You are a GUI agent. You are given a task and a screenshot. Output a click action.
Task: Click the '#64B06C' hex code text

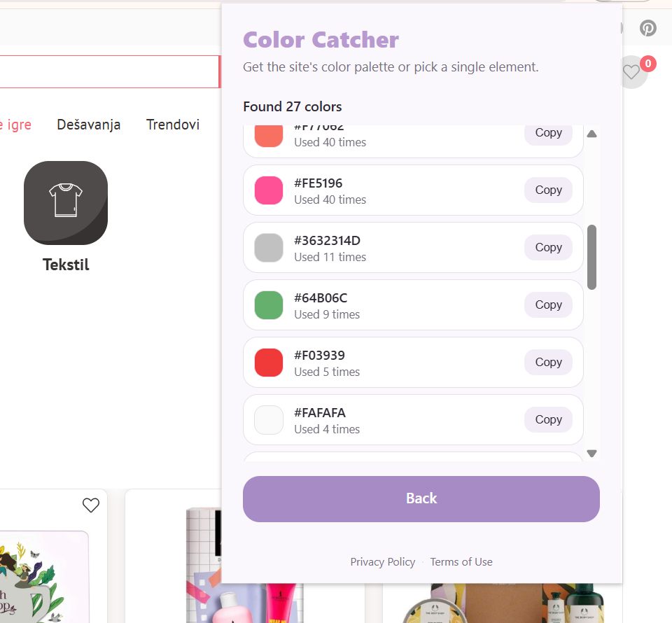point(321,298)
